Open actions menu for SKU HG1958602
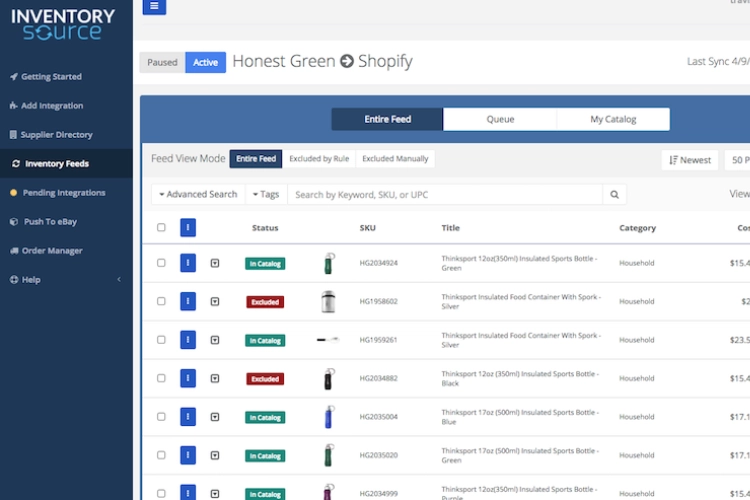Screen dimensions: 750x500 [x=188, y=301]
